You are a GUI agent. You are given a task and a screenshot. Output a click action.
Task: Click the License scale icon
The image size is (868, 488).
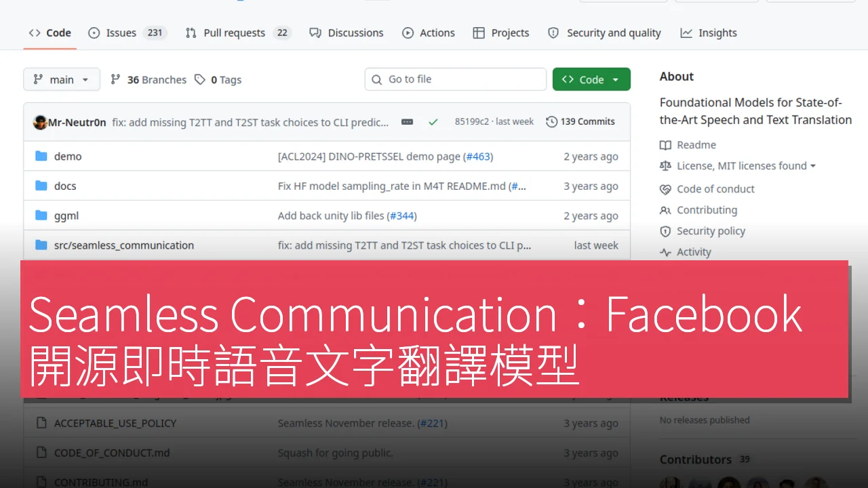[x=665, y=166]
